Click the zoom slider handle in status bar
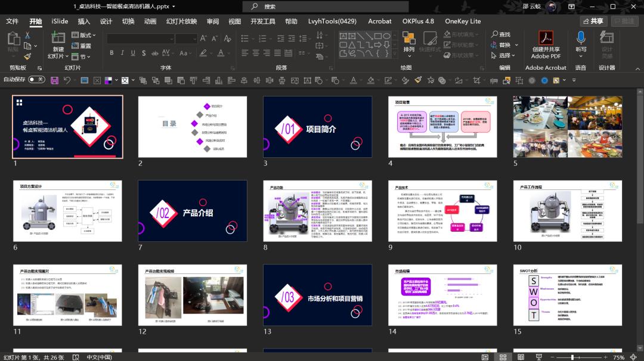 click(572, 357)
